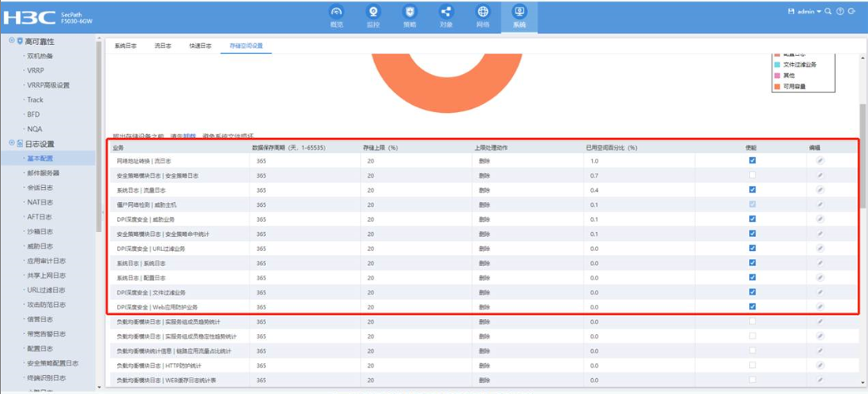Viewport: 868px width, 394px height.
Task: Edit the 链路应用流量占比统计 row
Action: pos(820,351)
